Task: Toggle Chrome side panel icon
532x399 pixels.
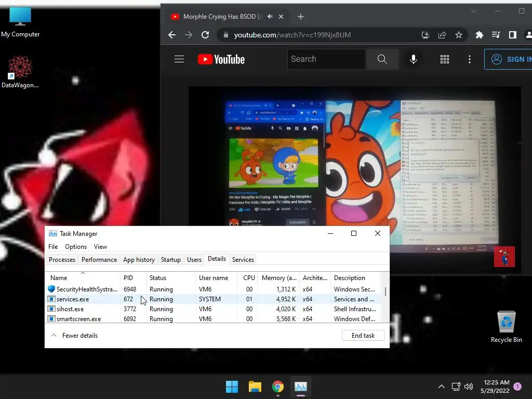Action: click(513, 35)
